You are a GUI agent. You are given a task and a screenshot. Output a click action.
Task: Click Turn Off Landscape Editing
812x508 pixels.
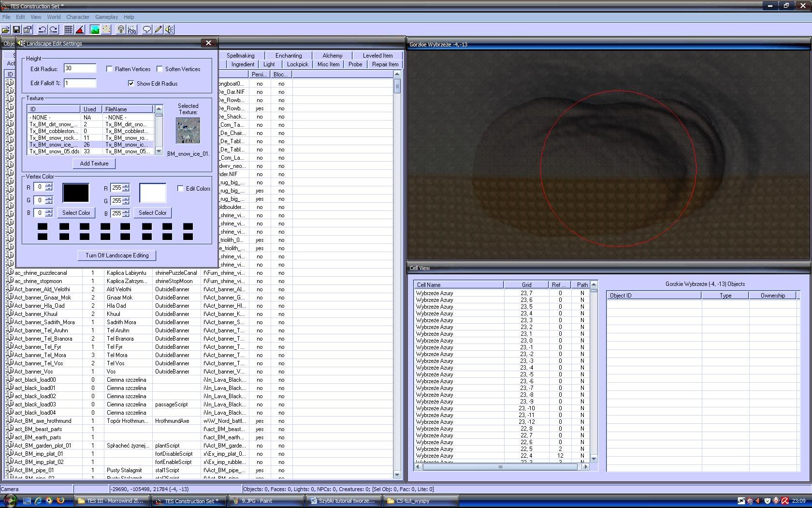[117, 255]
